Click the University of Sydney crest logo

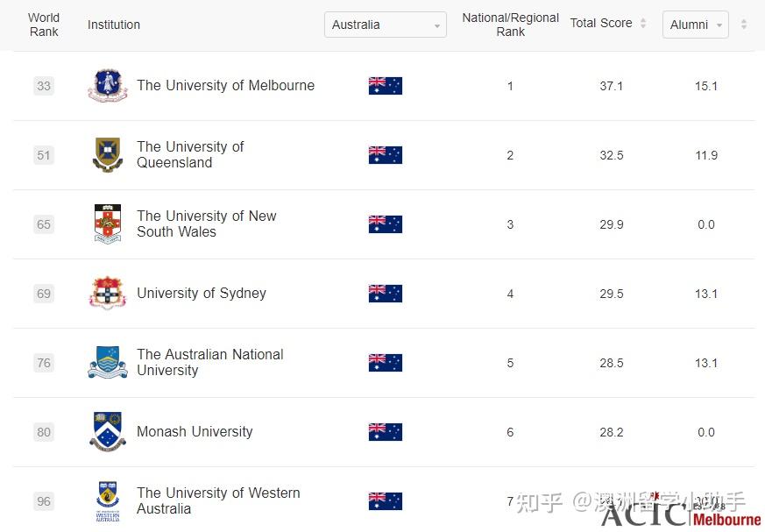click(108, 294)
